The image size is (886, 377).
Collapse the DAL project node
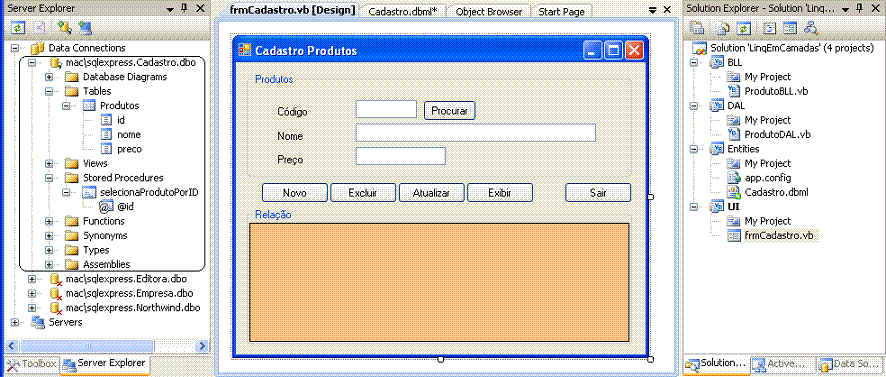[694, 106]
